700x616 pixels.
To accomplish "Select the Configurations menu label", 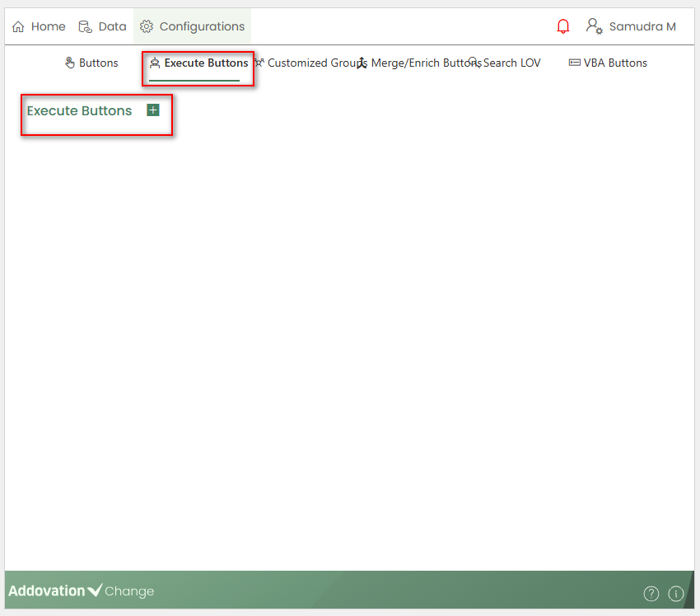I will click(x=202, y=26).
